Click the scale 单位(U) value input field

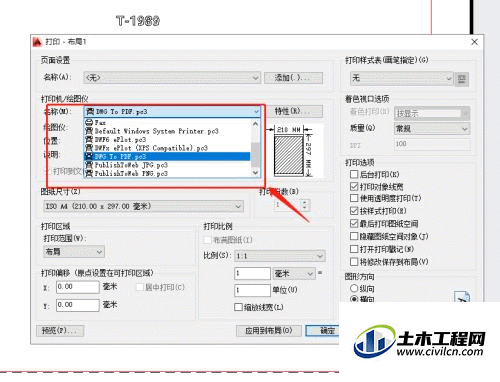coord(252,290)
